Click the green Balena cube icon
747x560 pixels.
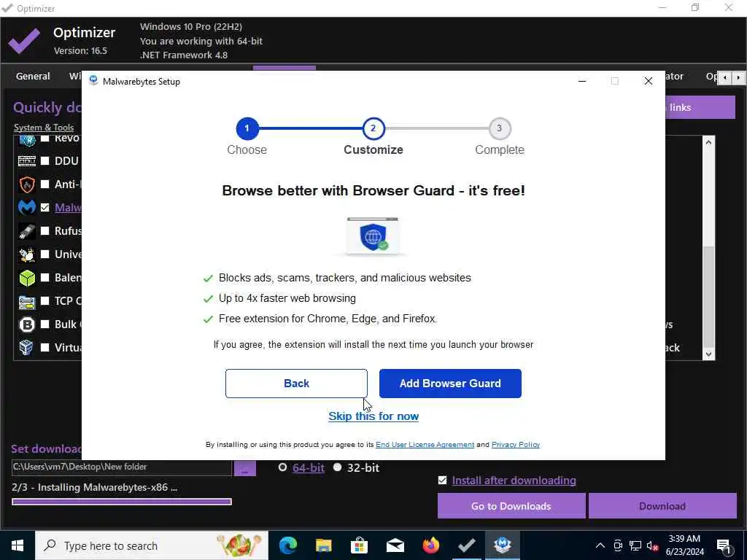coord(27,278)
